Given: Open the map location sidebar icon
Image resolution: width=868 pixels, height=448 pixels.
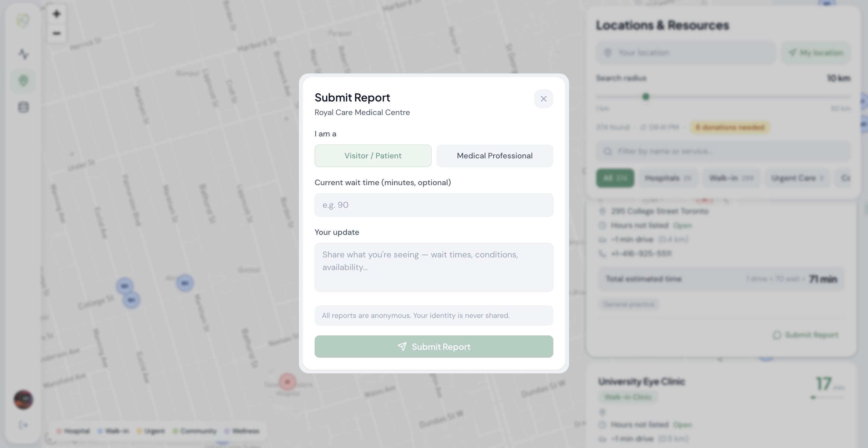Looking at the screenshot, I should click(x=23, y=81).
